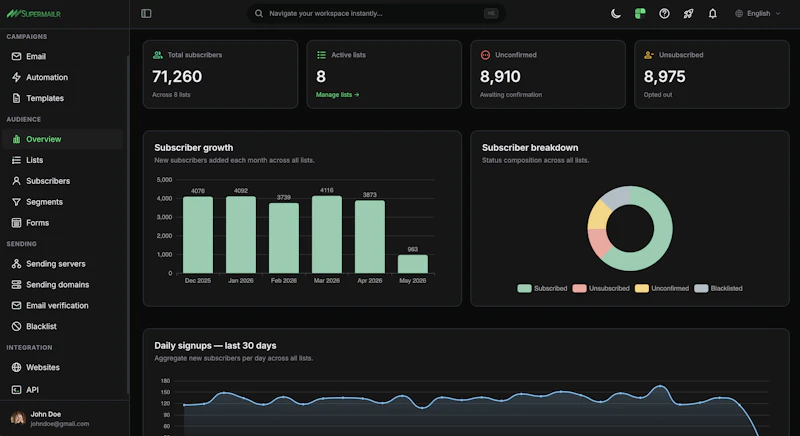The width and height of the screenshot is (800, 436).
Task: Open Email verification in sidebar
Action: [x=62, y=305]
